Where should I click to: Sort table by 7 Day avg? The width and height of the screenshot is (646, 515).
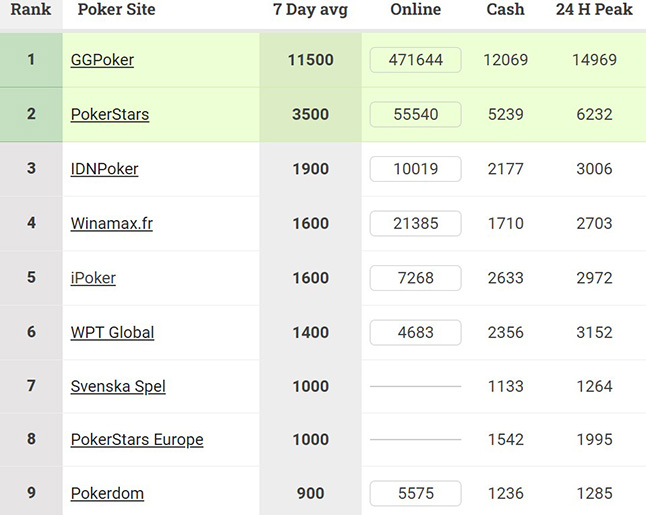pyautogui.click(x=310, y=10)
